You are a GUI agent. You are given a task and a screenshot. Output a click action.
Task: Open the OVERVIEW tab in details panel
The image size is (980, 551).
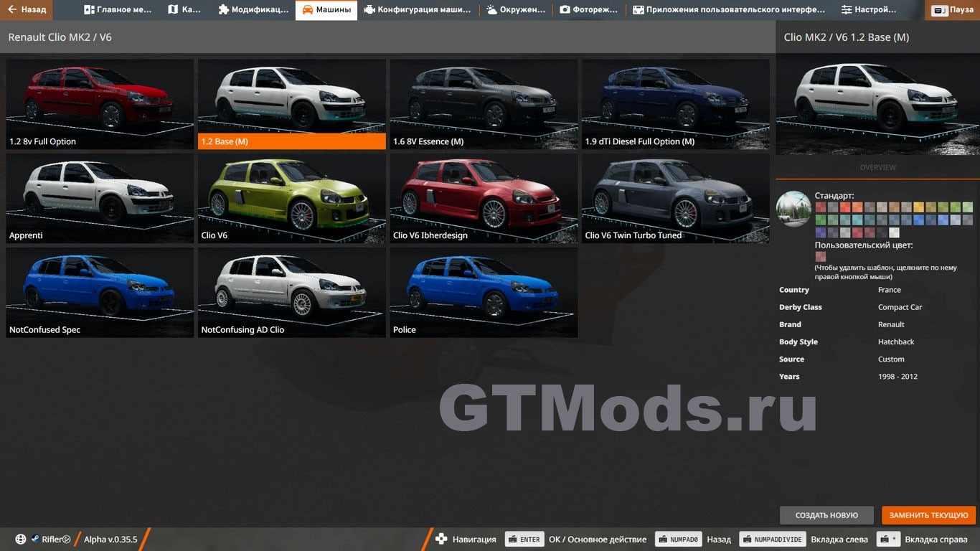pos(877,167)
